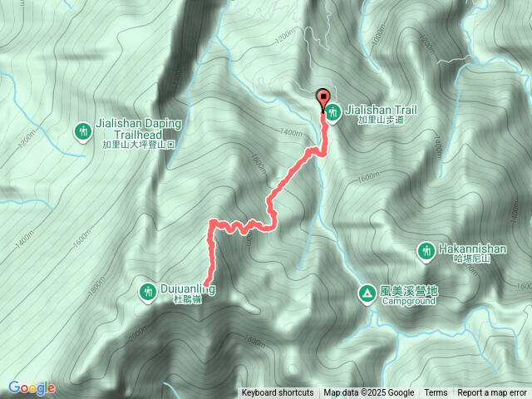Open the Google logo link
The width and height of the screenshot is (532, 399).
pos(32,388)
